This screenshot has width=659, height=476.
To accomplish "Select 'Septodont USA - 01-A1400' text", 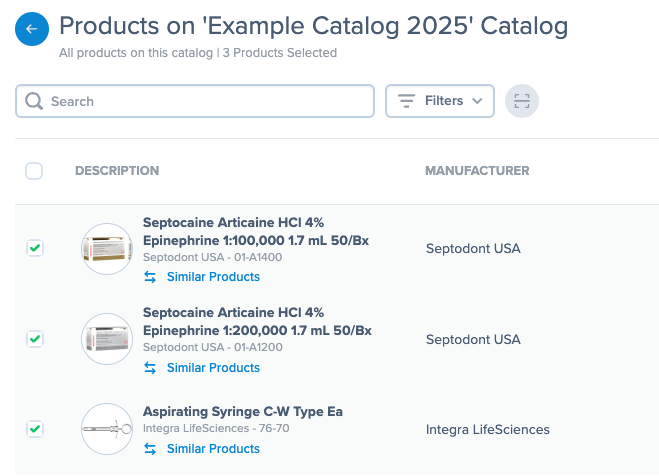I will click(x=212, y=257).
